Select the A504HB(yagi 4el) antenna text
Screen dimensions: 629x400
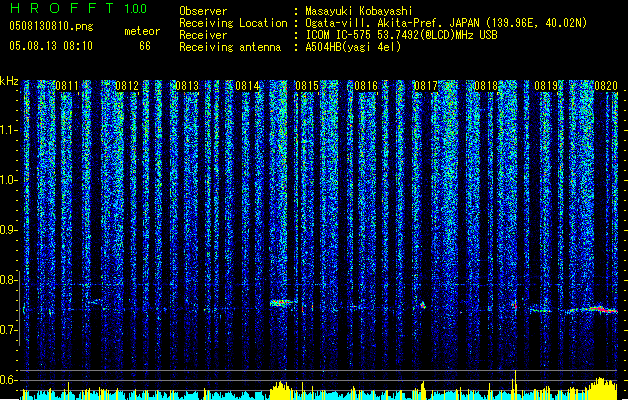(353, 47)
